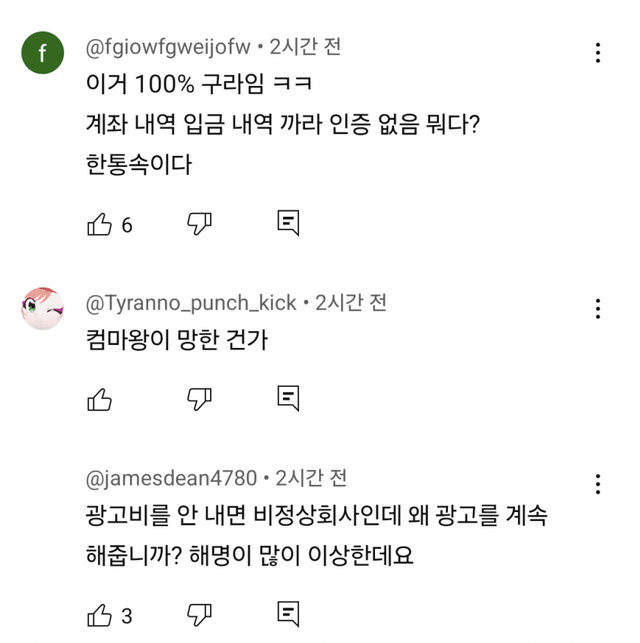
Task: Click the like count 6 on first comment
Action: tap(127, 226)
